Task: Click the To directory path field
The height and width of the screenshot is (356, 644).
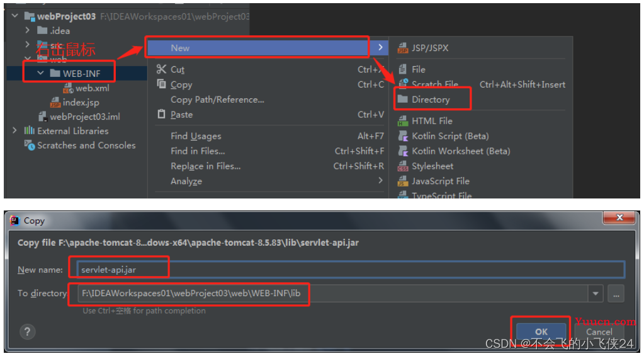Action: pos(332,294)
